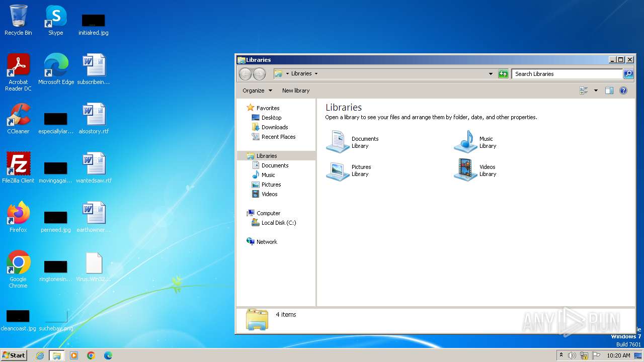
Task: Open Microsoft Edge from taskbar
Action: pos(108,355)
